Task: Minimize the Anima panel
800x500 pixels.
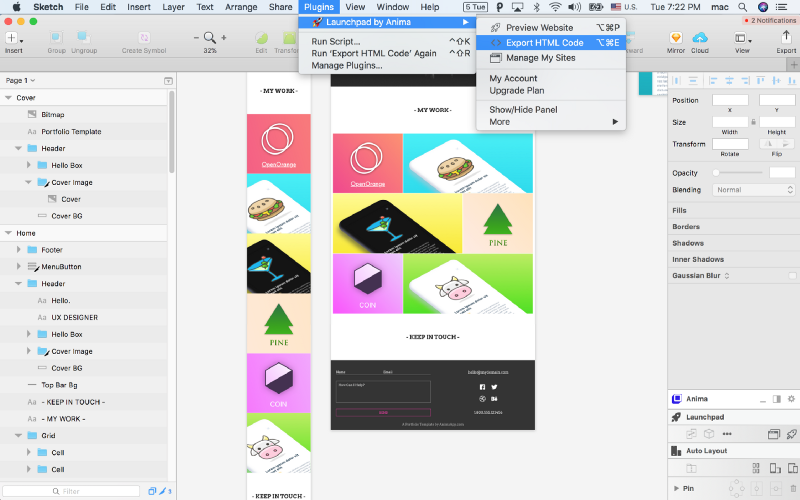Action: 763,402
